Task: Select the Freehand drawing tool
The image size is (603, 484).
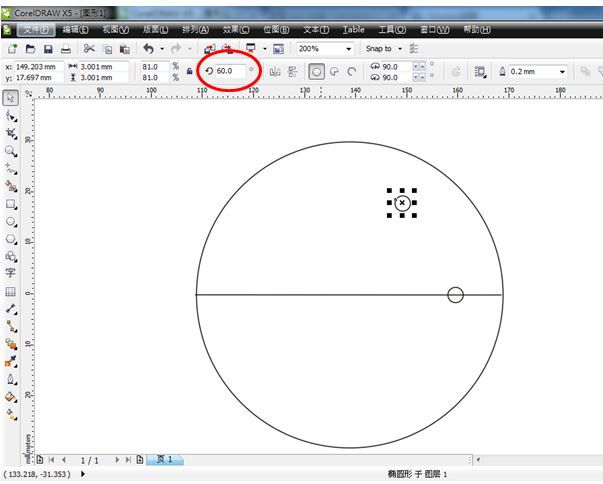Action: coord(11,169)
